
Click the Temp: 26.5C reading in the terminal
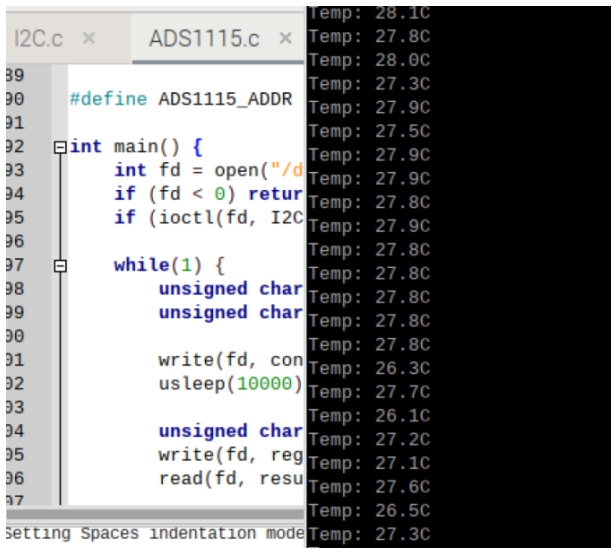pyautogui.click(x=369, y=510)
